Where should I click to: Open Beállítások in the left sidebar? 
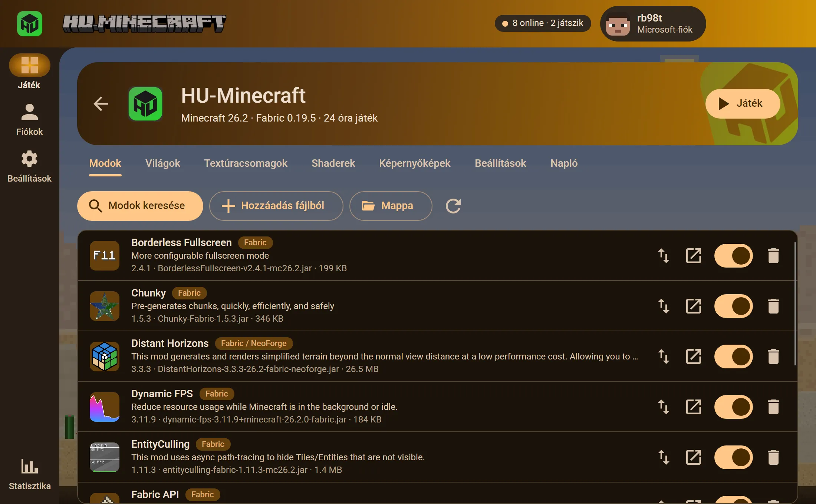(29, 166)
